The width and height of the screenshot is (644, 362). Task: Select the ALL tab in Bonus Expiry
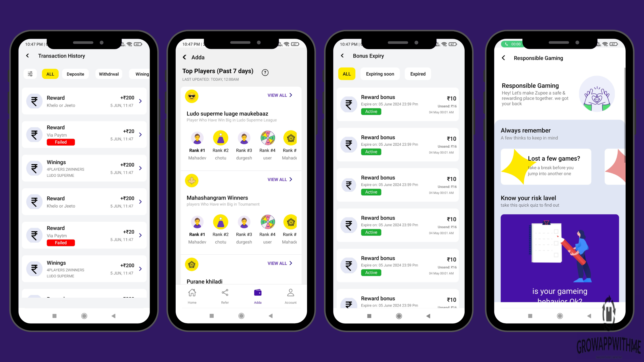coord(347,73)
